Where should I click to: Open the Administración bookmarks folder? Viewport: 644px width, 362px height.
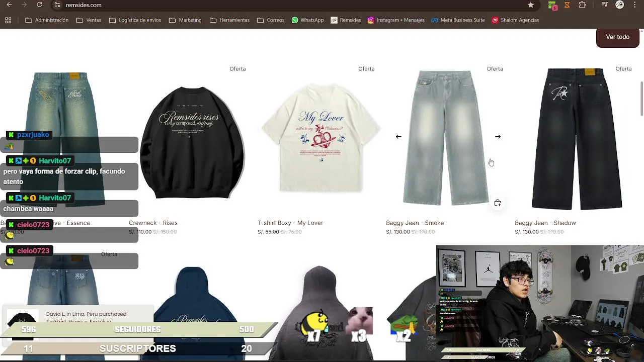[x=47, y=20]
